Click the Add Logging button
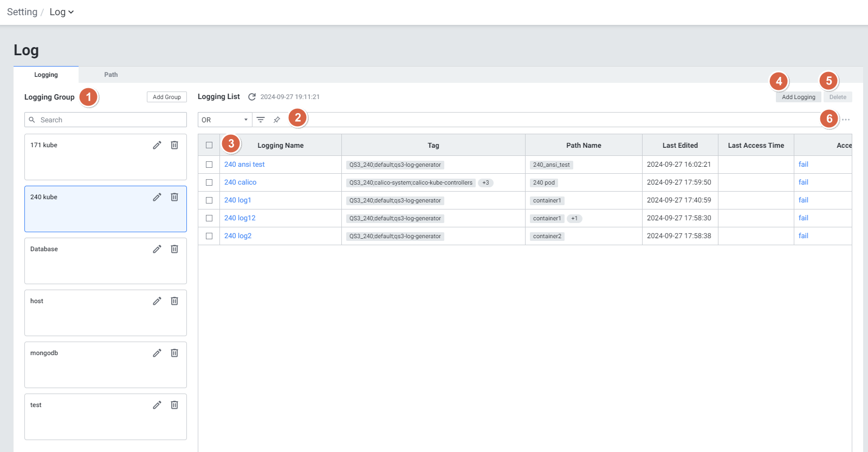 [x=798, y=97]
